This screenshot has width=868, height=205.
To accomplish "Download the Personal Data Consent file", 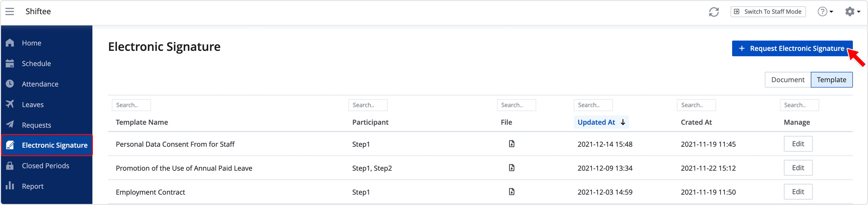I will click(x=511, y=144).
